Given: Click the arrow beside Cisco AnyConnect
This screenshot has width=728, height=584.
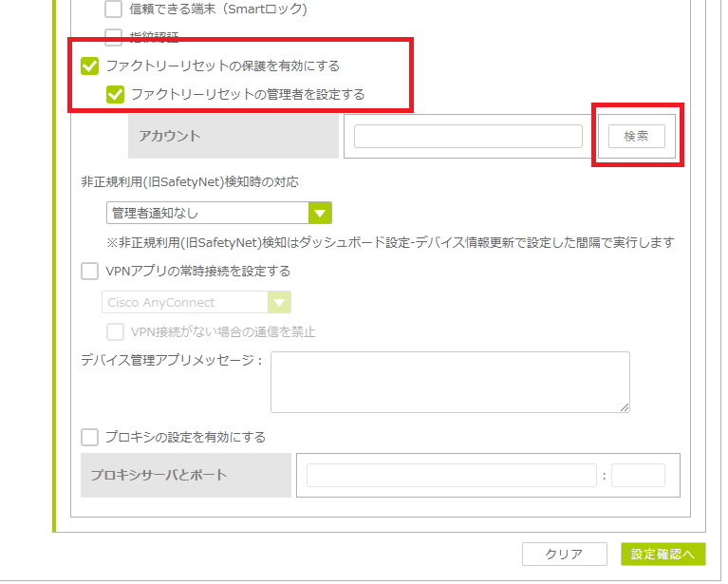Looking at the screenshot, I should (279, 303).
